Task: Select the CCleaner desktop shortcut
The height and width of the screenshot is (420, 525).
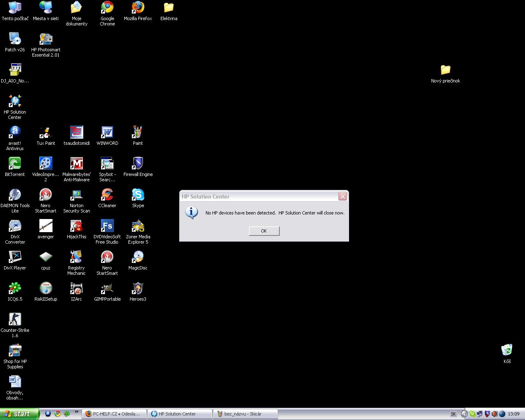Action: (x=107, y=198)
